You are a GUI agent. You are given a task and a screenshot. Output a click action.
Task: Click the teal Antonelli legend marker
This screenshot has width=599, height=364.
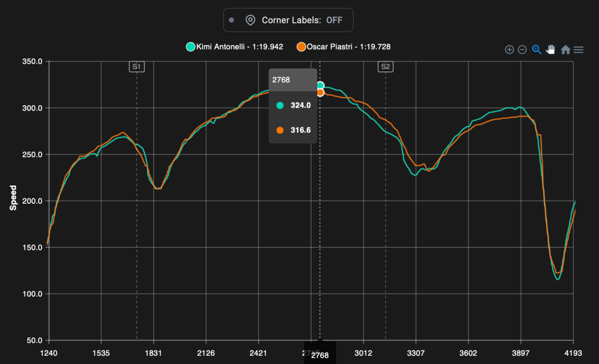190,47
